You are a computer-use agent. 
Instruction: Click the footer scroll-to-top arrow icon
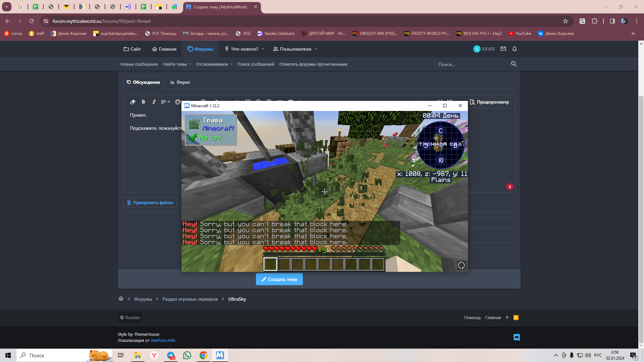pyautogui.click(x=507, y=317)
